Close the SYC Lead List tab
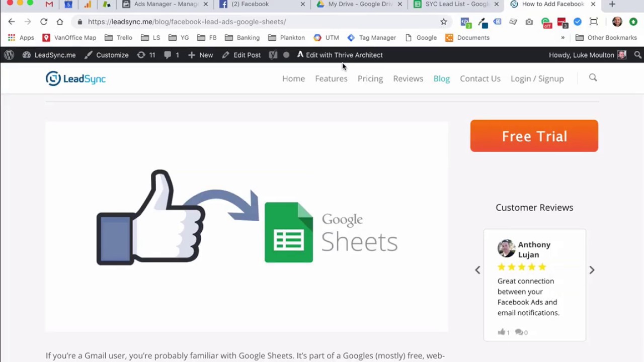Screen dimensions: 644x362 click(497, 4)
